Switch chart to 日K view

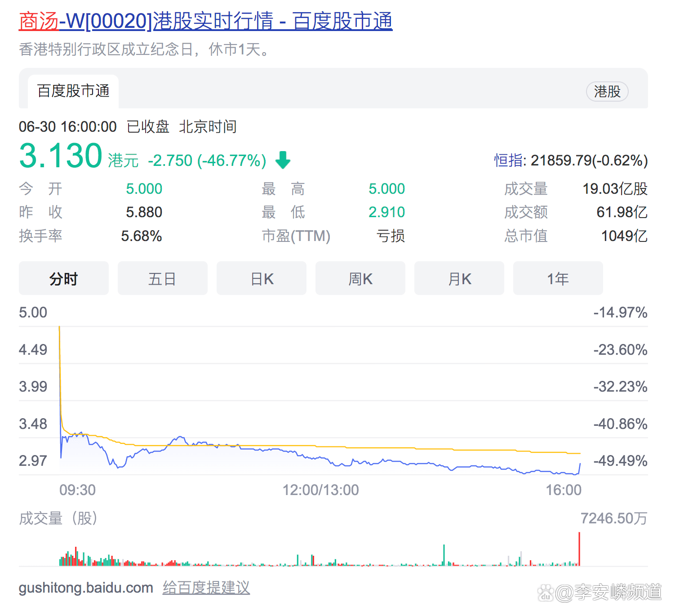point(262,278)
